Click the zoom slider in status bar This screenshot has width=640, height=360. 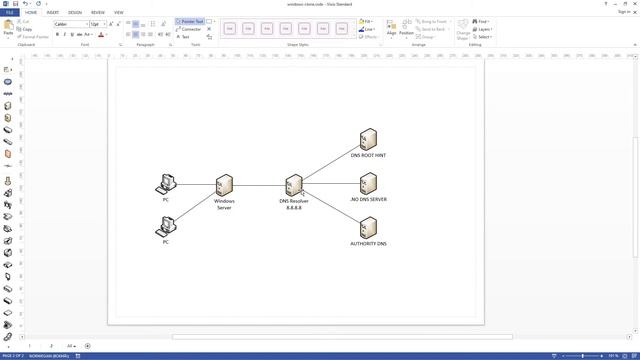click(582, 356)
